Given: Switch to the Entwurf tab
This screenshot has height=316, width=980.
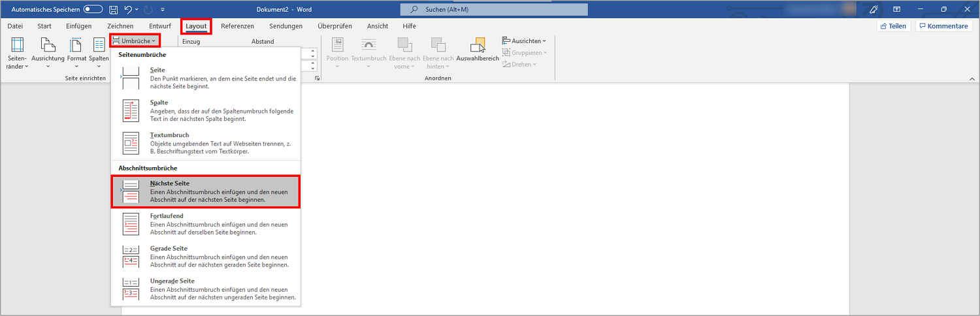Looking at the screenshot, I should (160, 26).
